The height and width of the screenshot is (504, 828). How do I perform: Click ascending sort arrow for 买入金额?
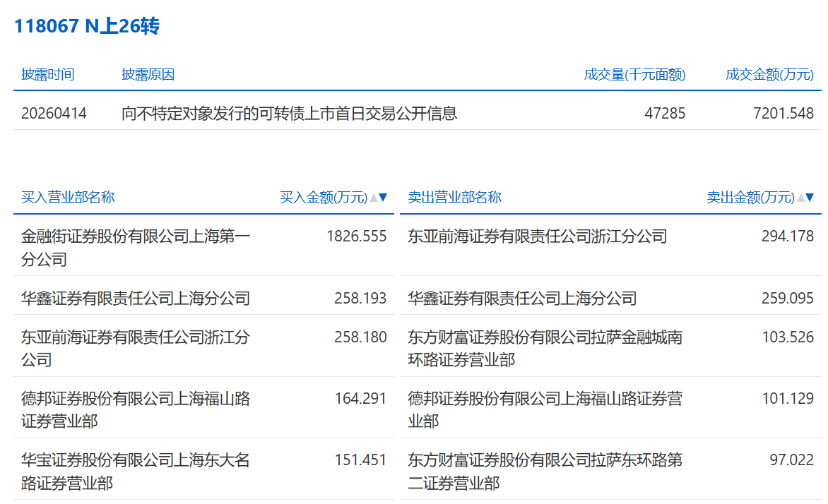pyautogui.click(x=374, y=198)
